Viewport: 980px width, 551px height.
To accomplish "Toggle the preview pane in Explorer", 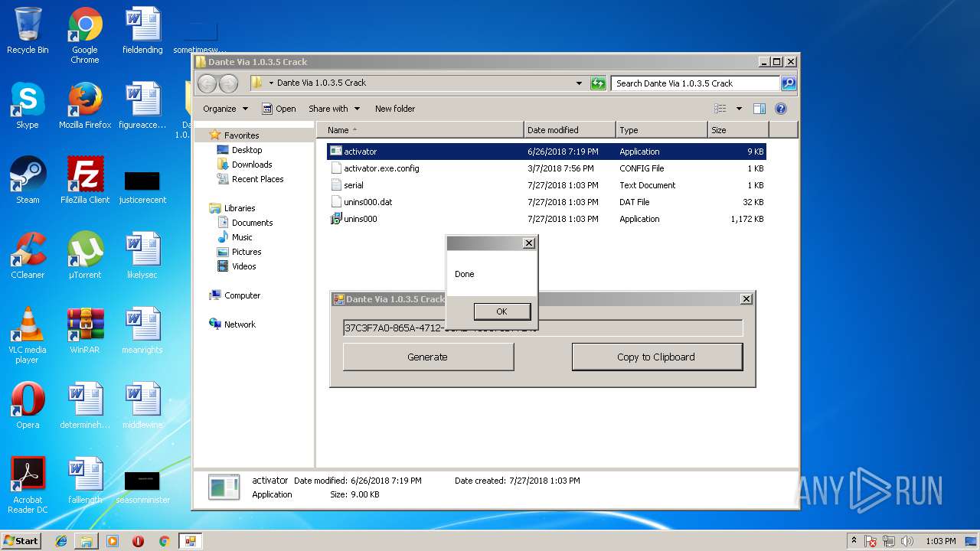I will click(x=759, y=109).
